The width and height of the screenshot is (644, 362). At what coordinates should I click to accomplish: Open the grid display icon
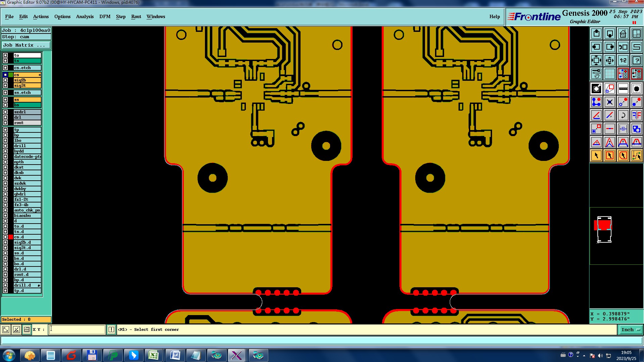pyautogui.click(x=609, y=74)
